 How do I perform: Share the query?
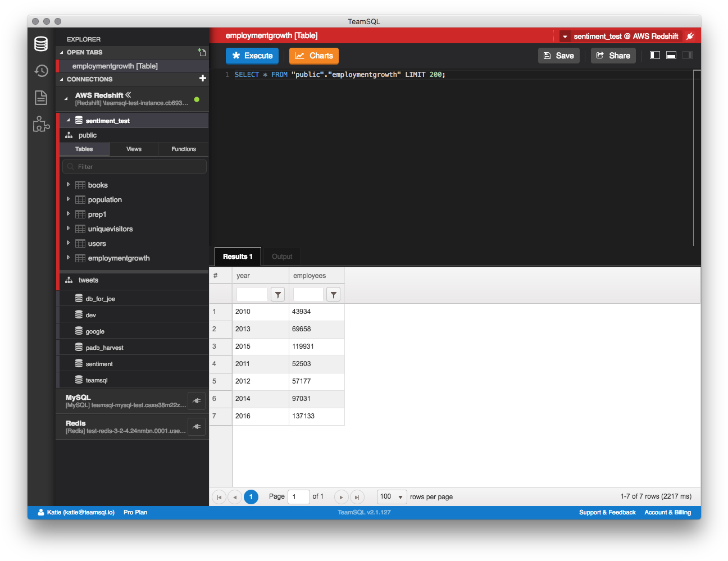613,56
